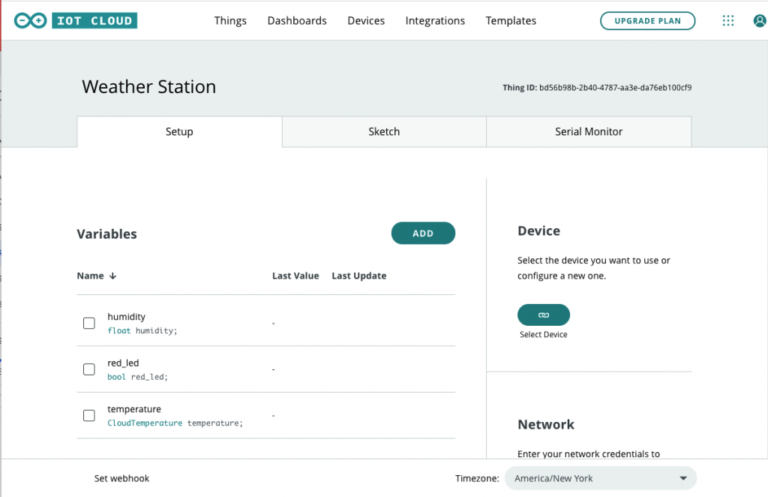Open the apps grid menu icon
This screenshot has height=497, width=768.
tap(728, 21)
